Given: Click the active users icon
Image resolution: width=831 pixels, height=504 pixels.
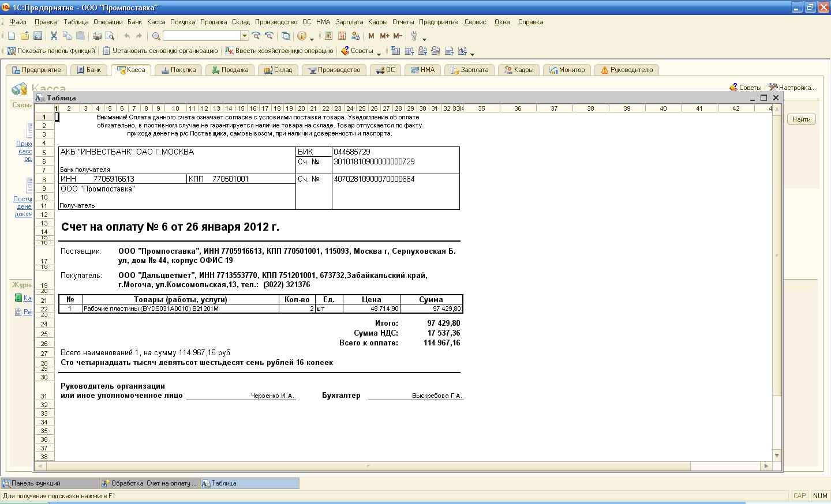Looking at the screenshot, I should tap(355, 36).
